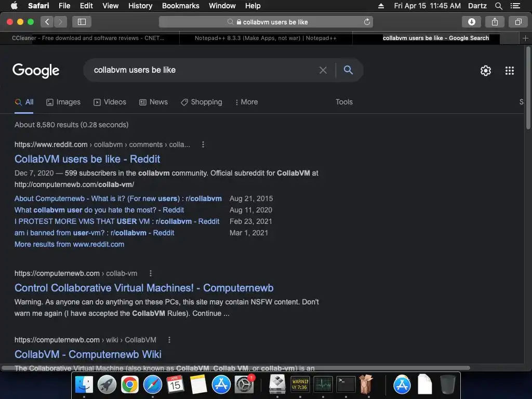The height and width of the screenshot is (399, 532).
Task: Open Terminal from the Dock
Action: [x=345, y=384]
